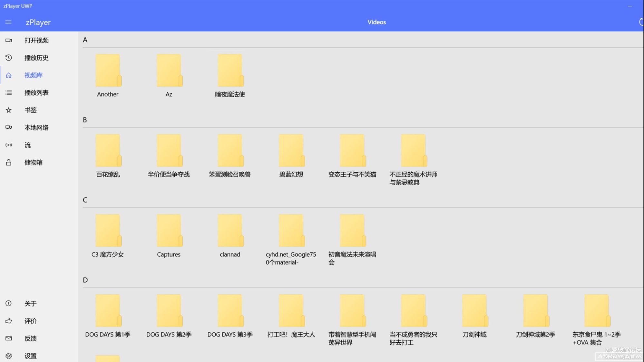Toggle the hamburger navigation menu
644x362 pixels.
[8, 22]
